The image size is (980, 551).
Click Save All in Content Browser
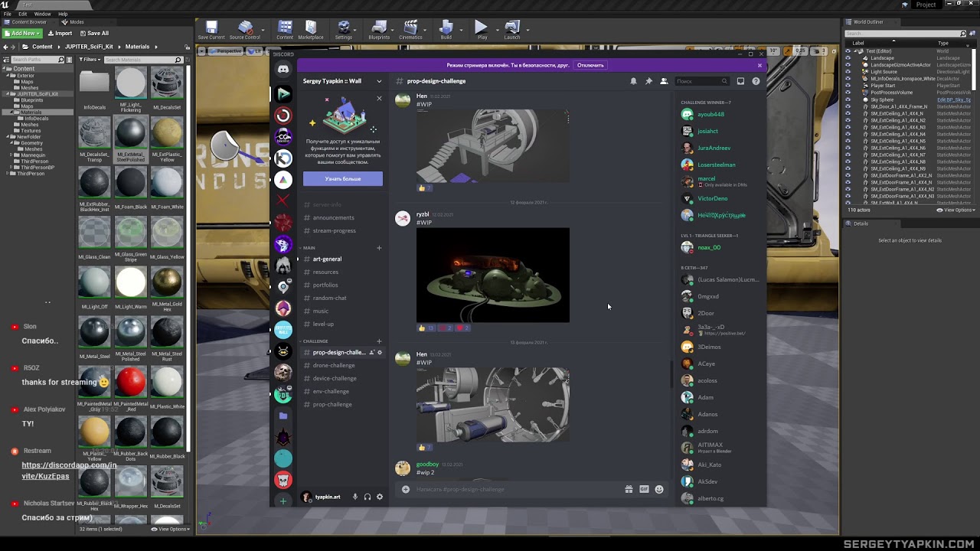pyautogui.click(x=93, y=34)
